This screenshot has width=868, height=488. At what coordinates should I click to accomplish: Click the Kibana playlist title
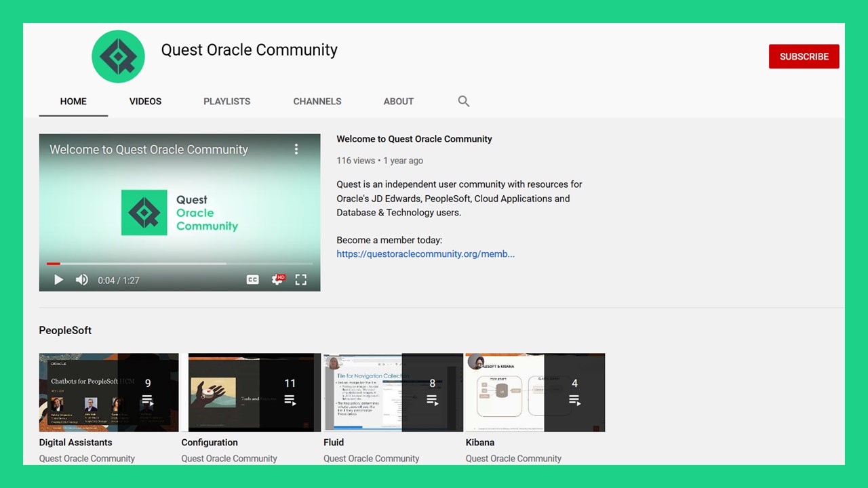tap(480, 443)
